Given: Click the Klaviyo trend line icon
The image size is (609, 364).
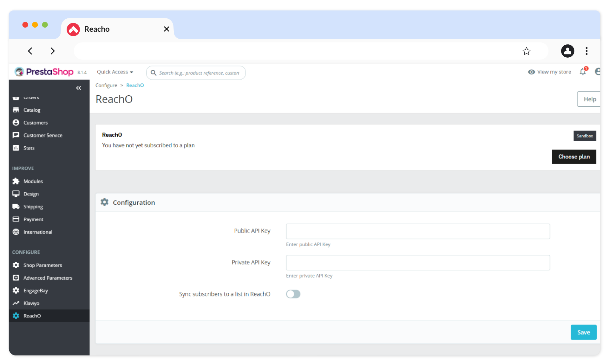Looking at the screenshot, I should pos(16,303).
